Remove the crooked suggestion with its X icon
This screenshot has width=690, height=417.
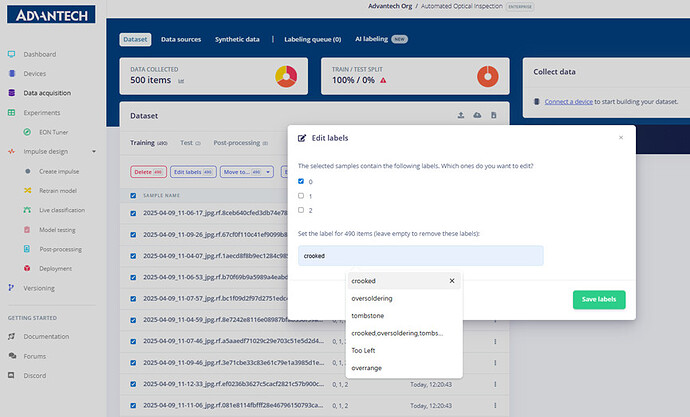[452, 281]
